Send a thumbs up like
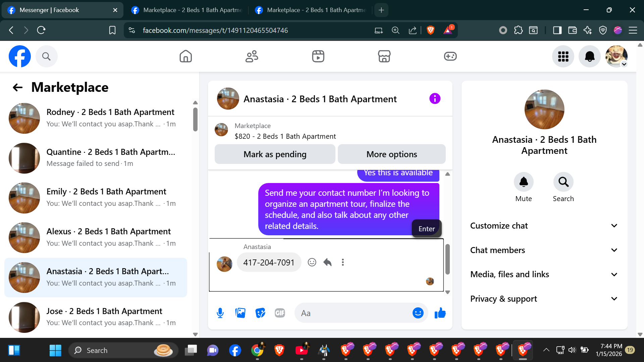The image size is (644, 362). pos(440,313)
